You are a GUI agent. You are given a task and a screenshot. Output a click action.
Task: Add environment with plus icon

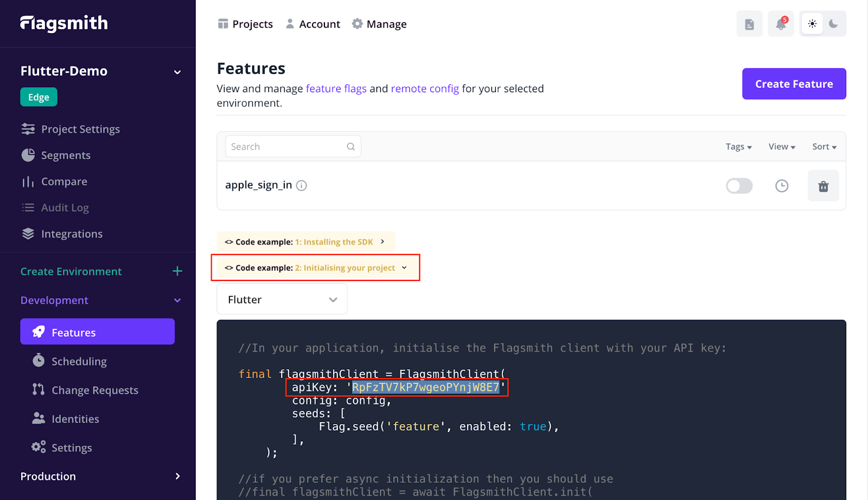[177, 271]
